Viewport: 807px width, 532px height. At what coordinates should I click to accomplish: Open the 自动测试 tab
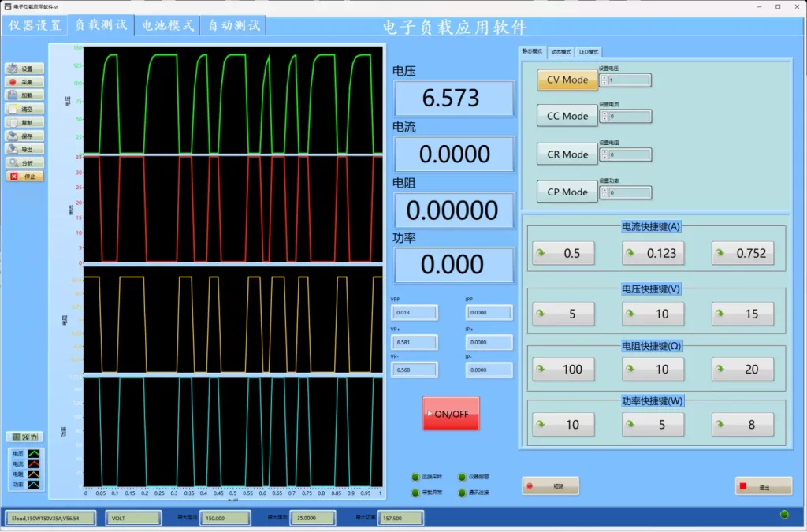point(233,25)
